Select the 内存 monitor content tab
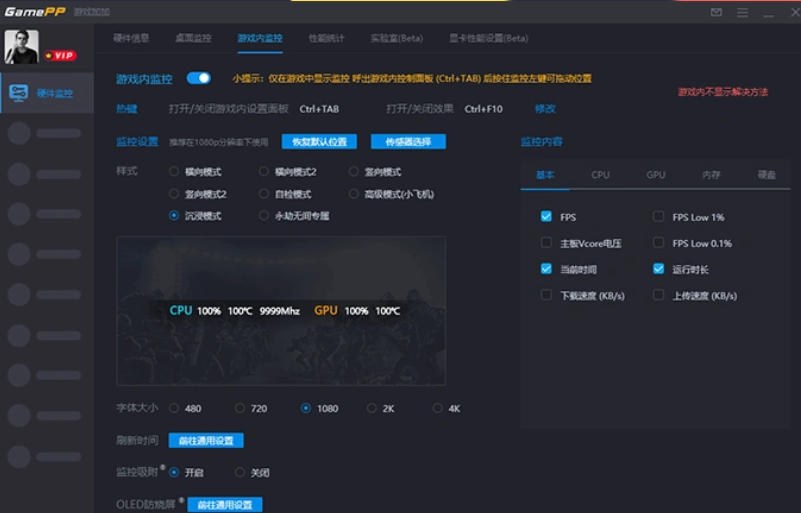This screenshot has width=801, height=513. point(711,175)
